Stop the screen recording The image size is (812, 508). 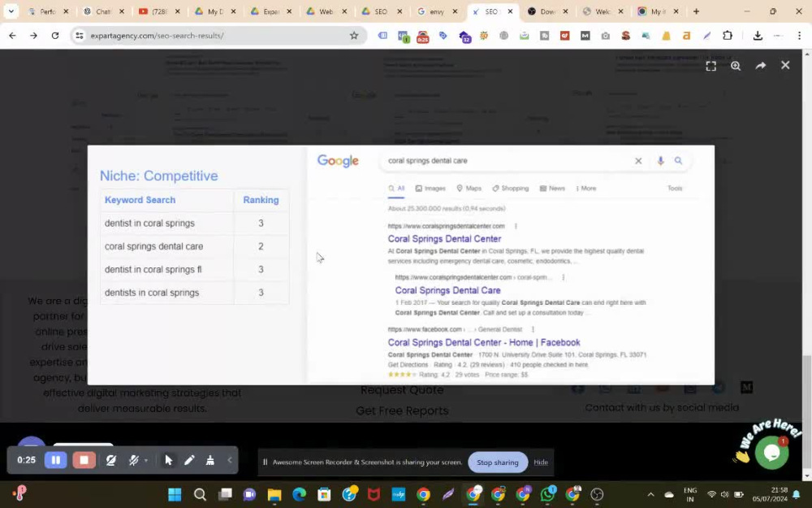pyautogui.click(x=84, y=460)
